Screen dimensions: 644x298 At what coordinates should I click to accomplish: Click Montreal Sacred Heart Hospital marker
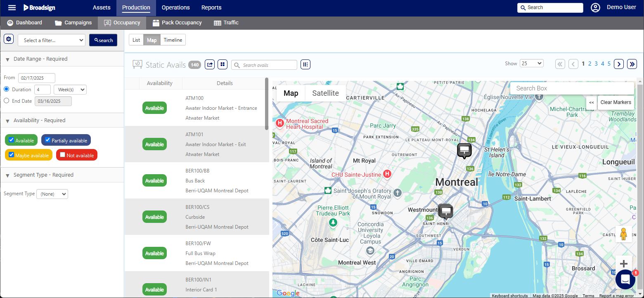[x=279, y=123]
